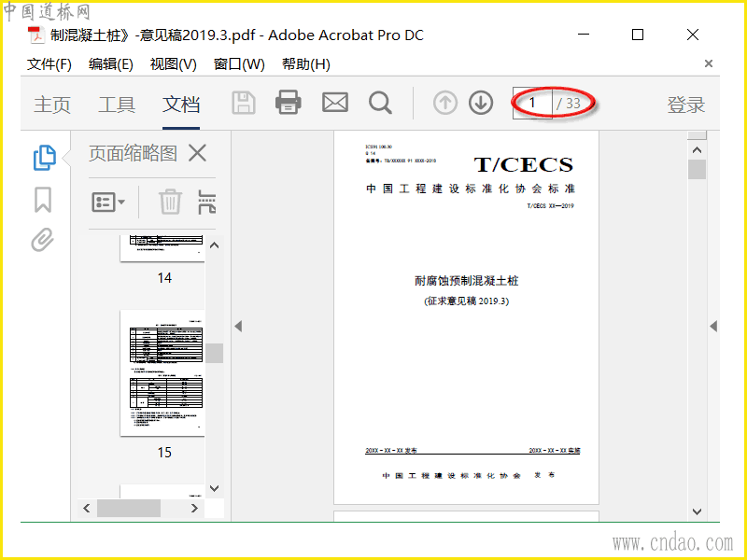
Task: Click thumbnails panel scroll down arrow
Action: (215, 488)
